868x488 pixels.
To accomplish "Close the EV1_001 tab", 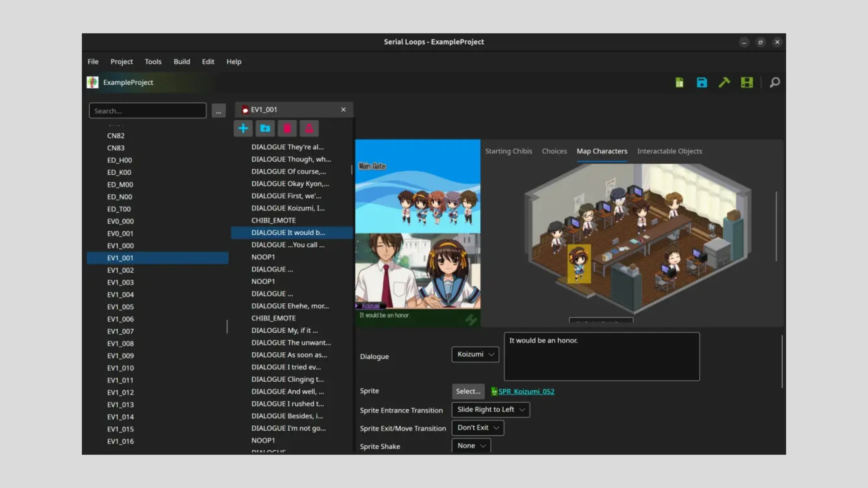I will tap(343, 109).
